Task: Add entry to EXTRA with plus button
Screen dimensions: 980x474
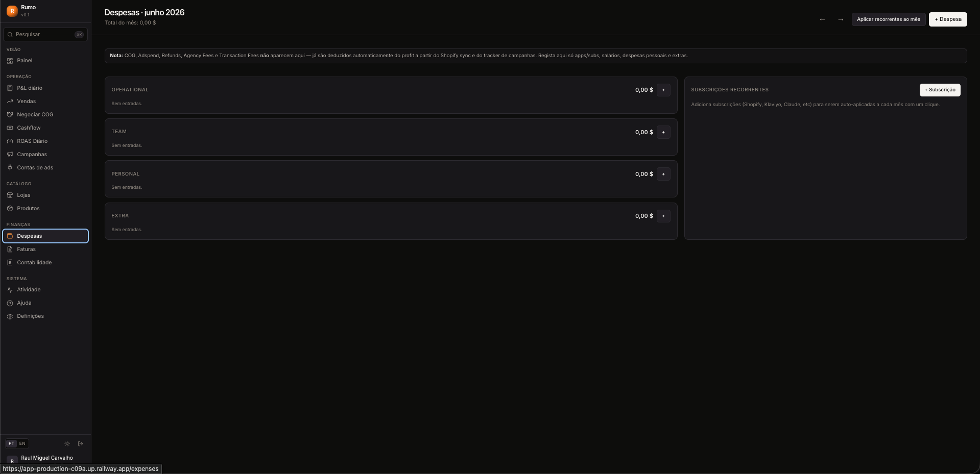Action: [x=663, y=216]
